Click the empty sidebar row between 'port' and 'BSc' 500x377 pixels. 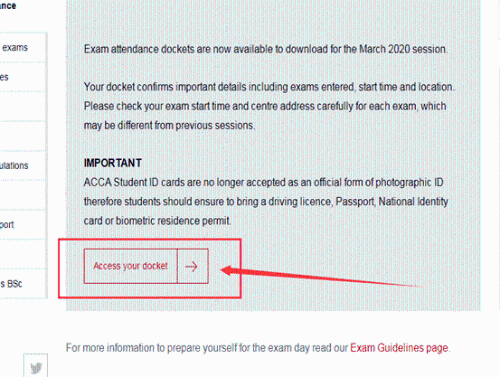pos(22,254)
